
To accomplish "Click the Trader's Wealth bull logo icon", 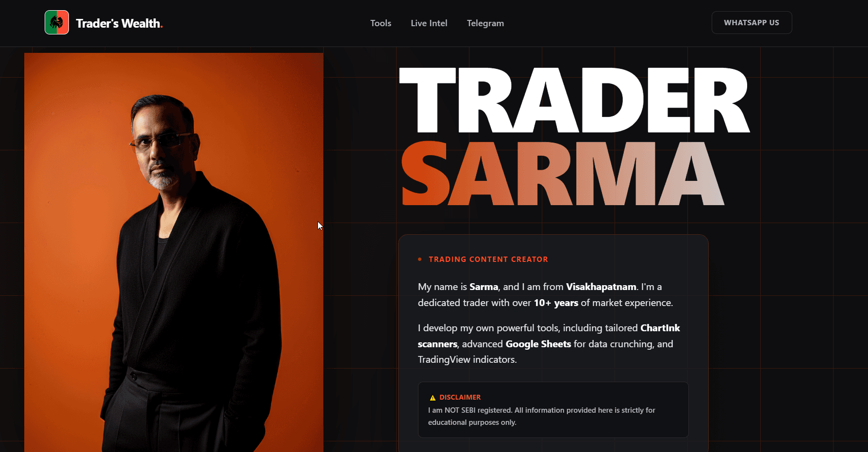I will point(57,22).
